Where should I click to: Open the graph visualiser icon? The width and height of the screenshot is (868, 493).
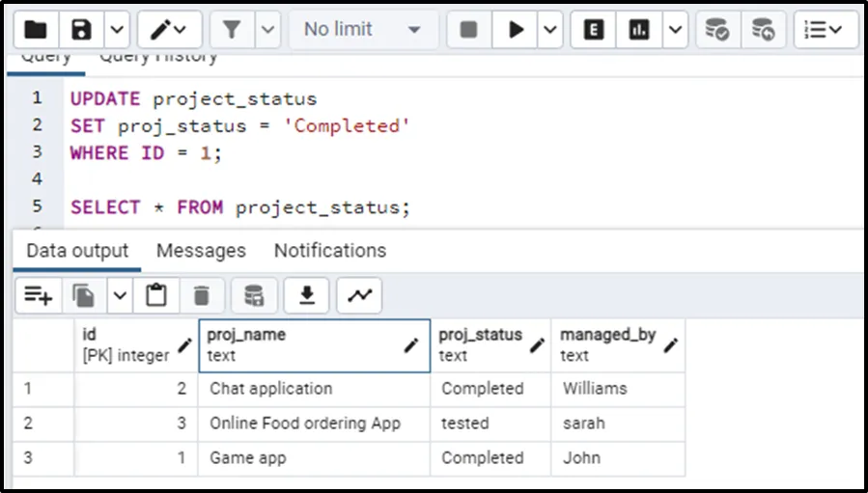[x=359, y=295]
